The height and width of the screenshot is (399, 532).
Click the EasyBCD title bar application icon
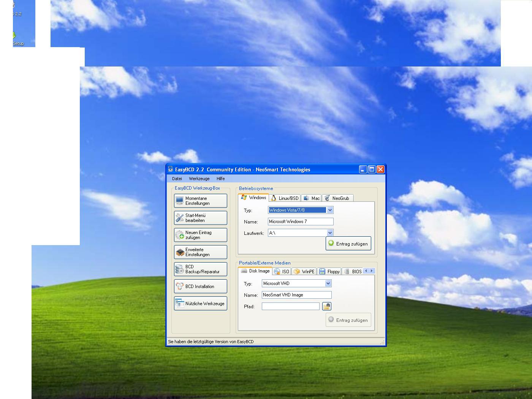pos(171,169)
